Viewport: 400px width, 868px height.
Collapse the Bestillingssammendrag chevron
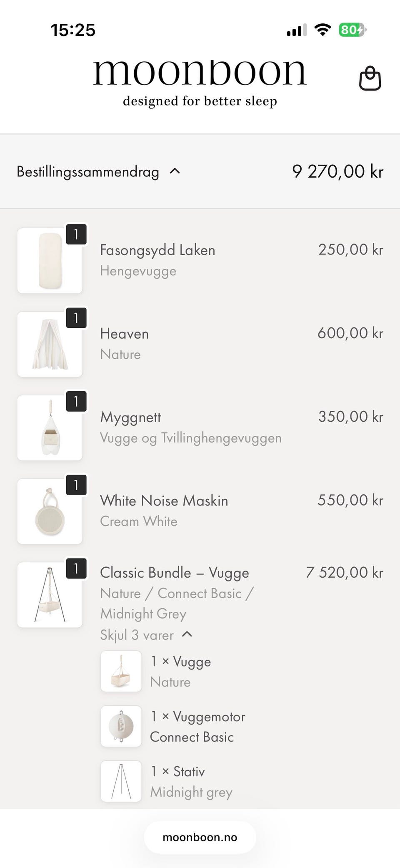(x=175, y=171)
